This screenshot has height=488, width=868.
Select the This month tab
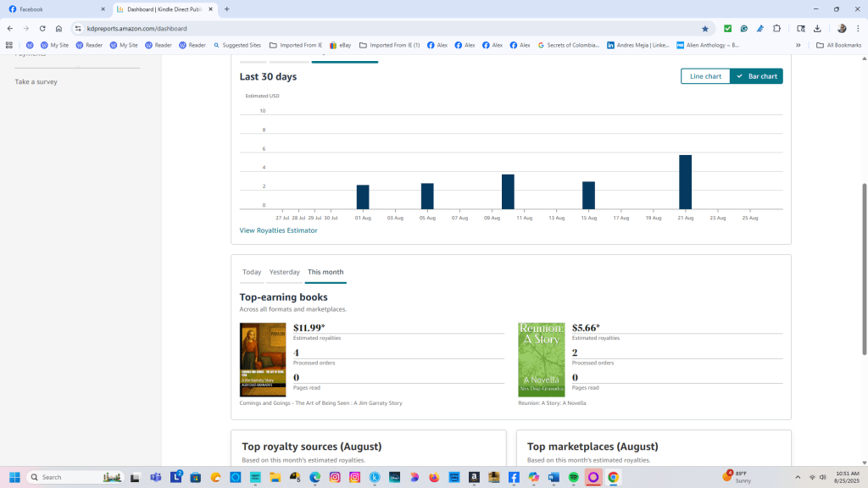pyautogui.click(x=325, y=272)
